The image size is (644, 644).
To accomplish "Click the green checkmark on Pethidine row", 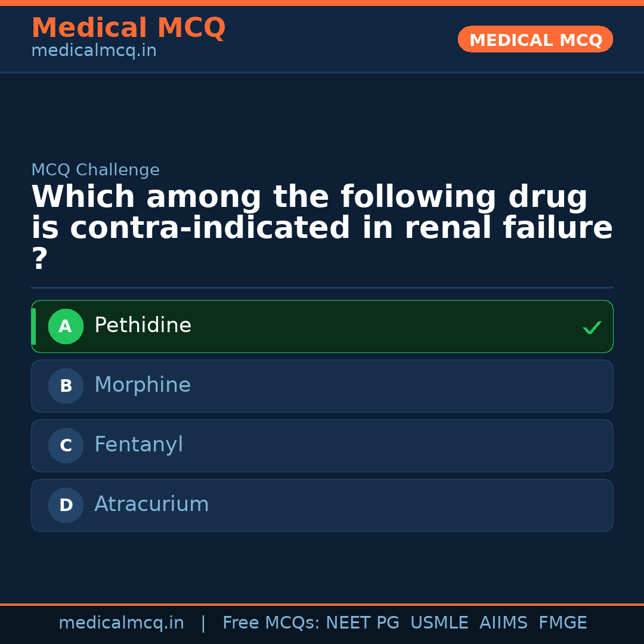I will coord(592,327).
